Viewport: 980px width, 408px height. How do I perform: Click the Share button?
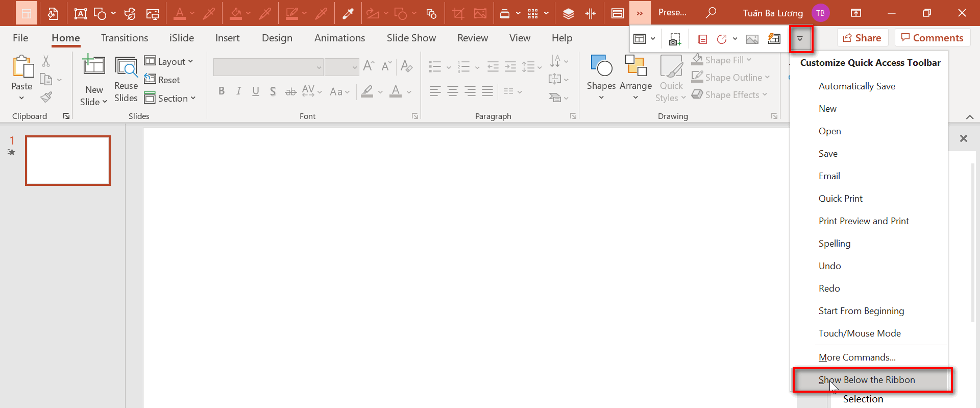pos(863,38)
